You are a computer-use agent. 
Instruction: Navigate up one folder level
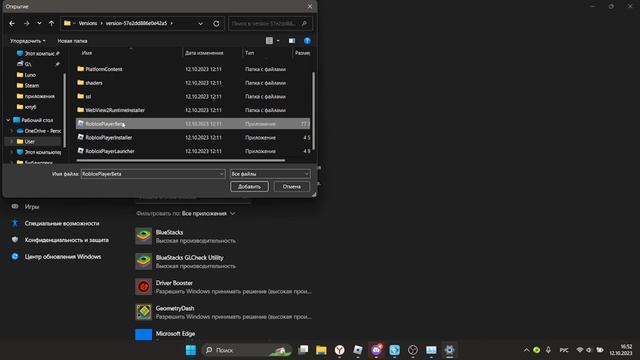tap(51, 24)
